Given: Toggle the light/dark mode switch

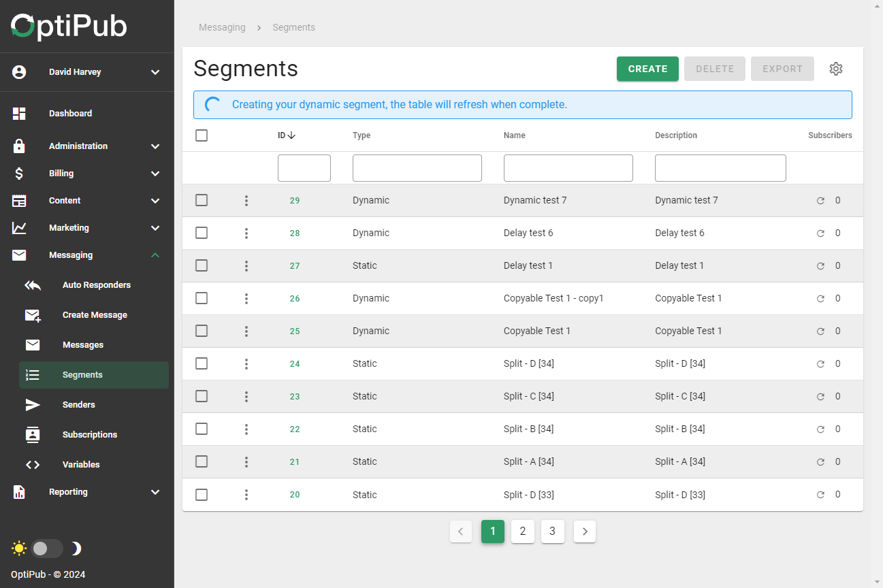Looking at the screenshot, I should [47, 549].
